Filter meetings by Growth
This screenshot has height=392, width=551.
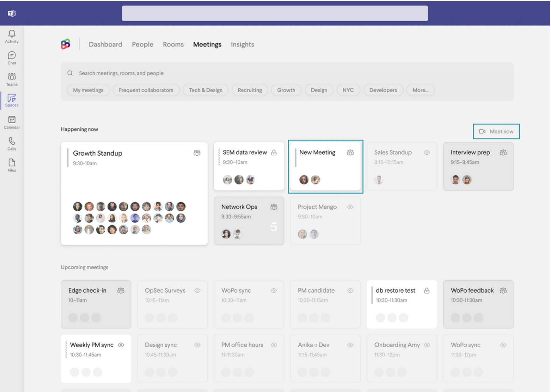click(x=286, y=90)
